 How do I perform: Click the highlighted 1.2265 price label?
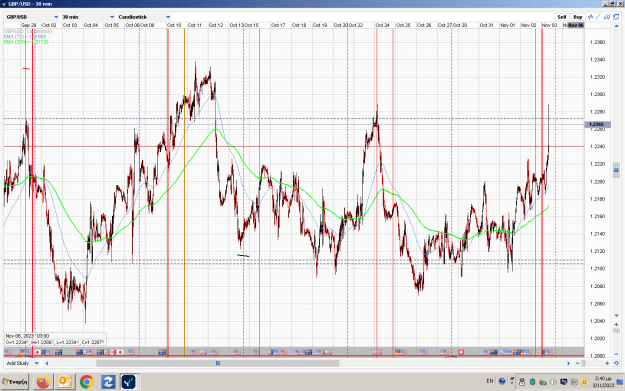pos(597,124)
